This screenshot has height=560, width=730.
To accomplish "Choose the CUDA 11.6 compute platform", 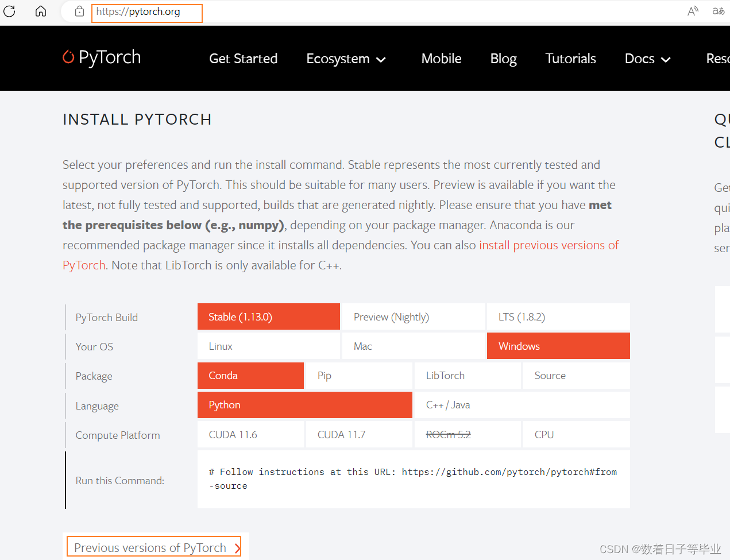I will point(250,434).
